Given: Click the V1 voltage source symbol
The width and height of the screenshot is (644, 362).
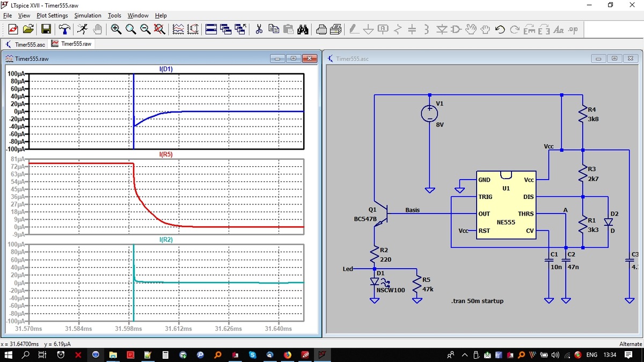Looking at the screenshot, I should pyautogui.click(x=430, y=113).
